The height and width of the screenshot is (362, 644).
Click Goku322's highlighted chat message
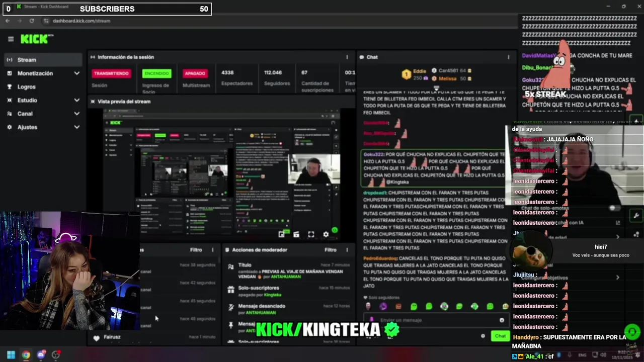point(433,168)
